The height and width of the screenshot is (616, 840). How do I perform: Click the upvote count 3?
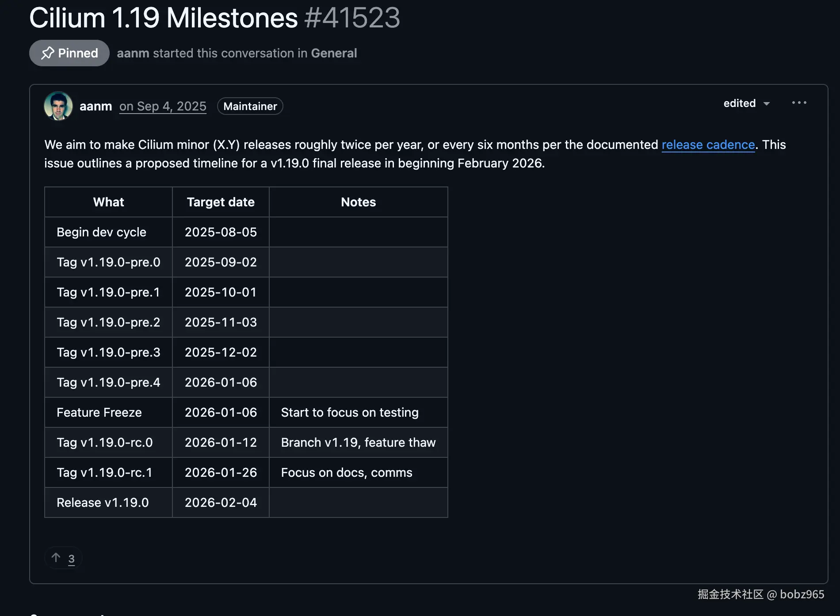pos(71,559)
